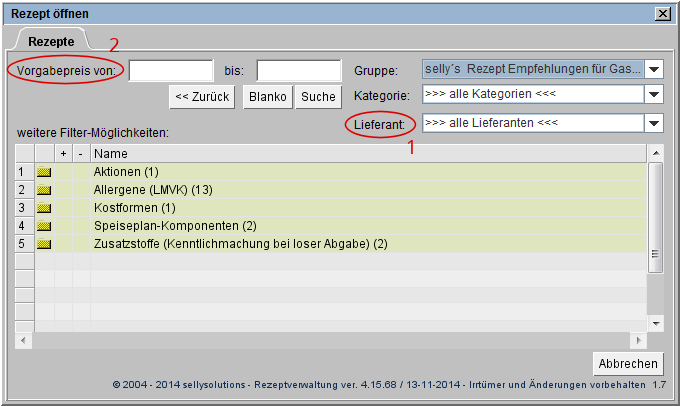Click the '+' cell in Aktionen row

pos(63,172)
